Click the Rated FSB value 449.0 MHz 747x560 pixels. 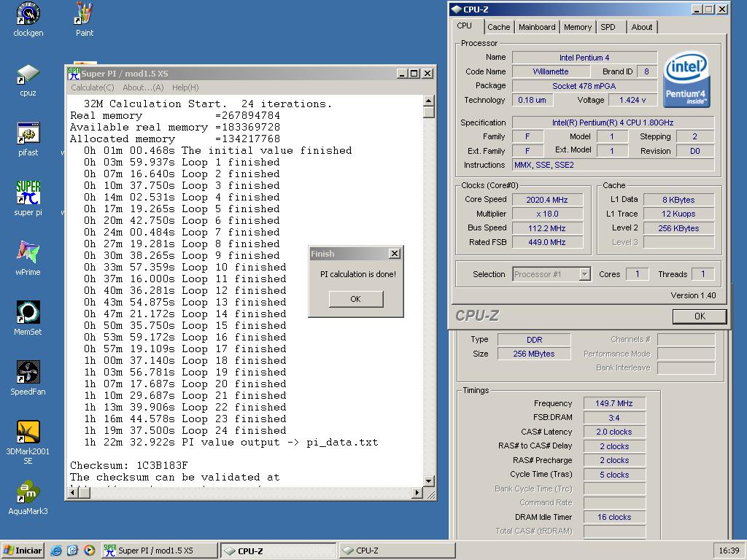tap(547, 242)
